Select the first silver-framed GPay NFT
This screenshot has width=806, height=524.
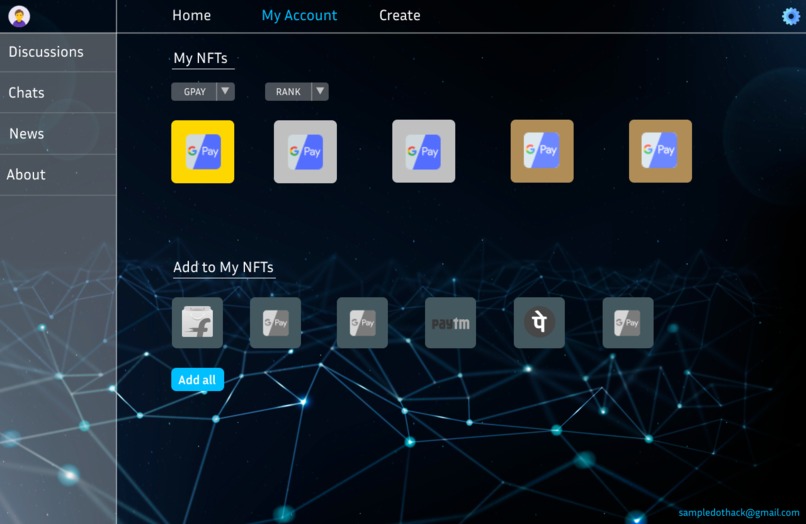305,152
